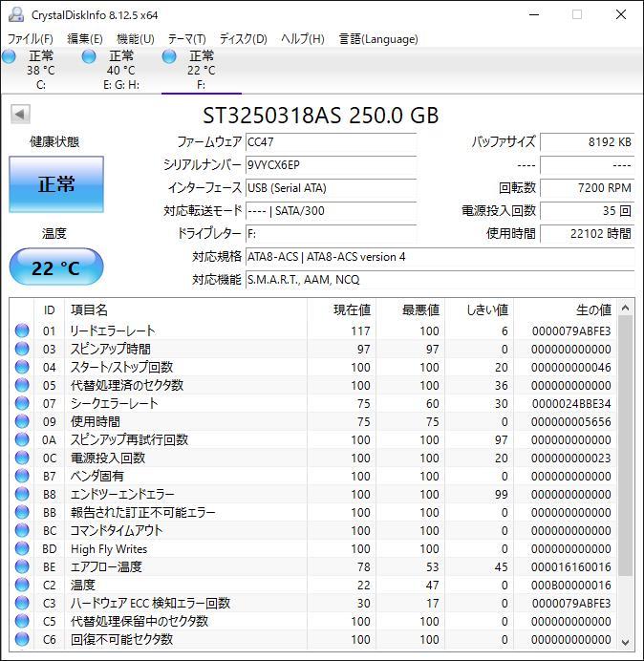Click the status orb for スタート/ストップ回数
Image resolution: width=644 pixels, height=661 pixels.
22,367
